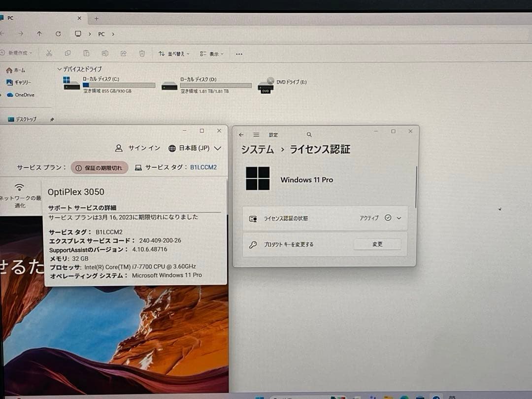Click the chevron after PC in address bar
This screenshot has height=399, width=532.
113,34
